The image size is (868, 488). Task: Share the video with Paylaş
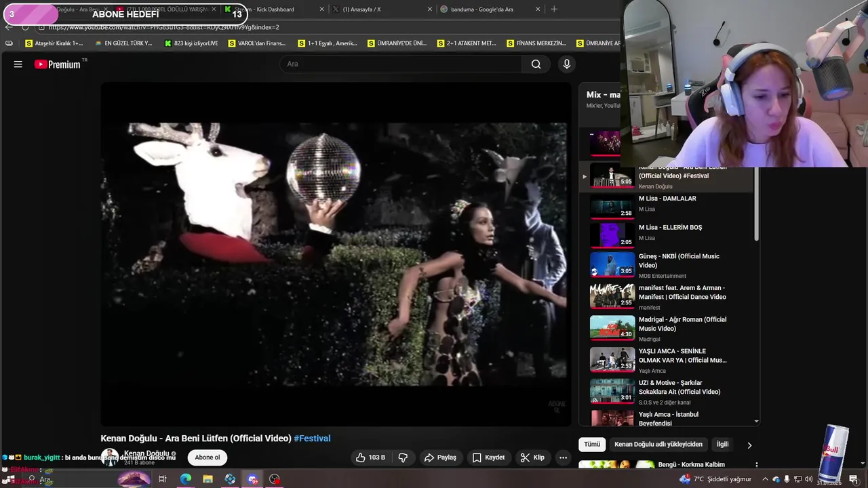440,457
